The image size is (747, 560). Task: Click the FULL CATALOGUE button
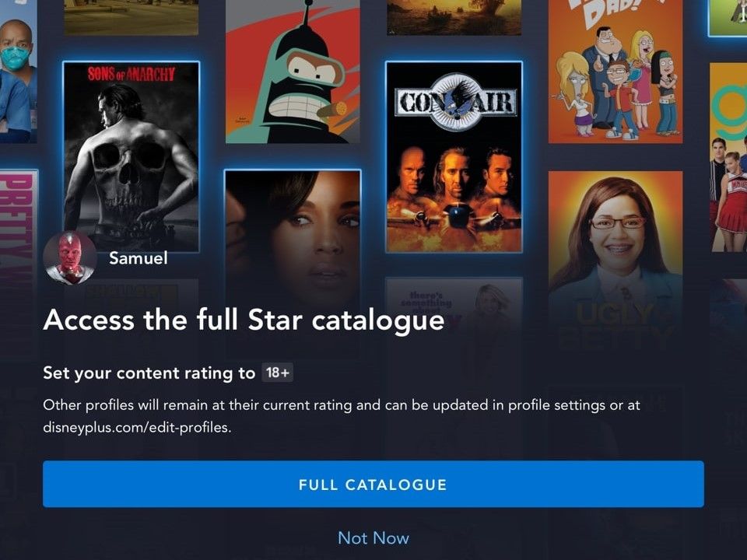click(373, 484)
